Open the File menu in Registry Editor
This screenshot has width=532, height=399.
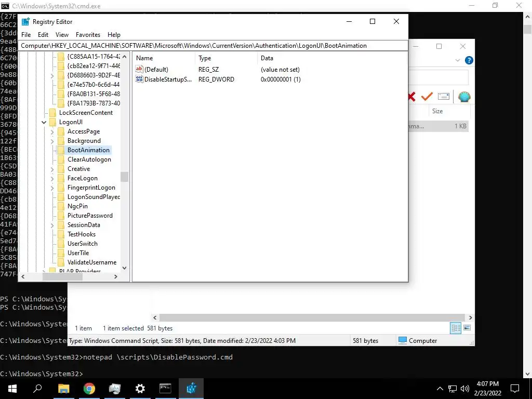[26, 35]
